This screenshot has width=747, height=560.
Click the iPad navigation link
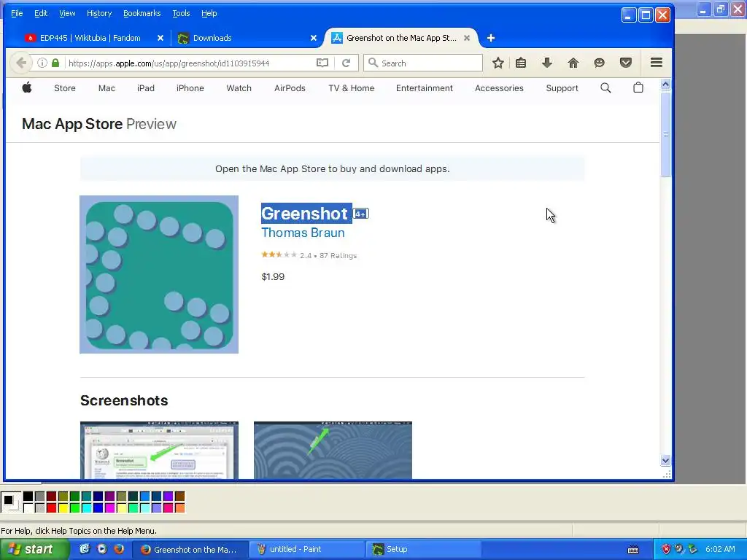[x=146, y=88]
